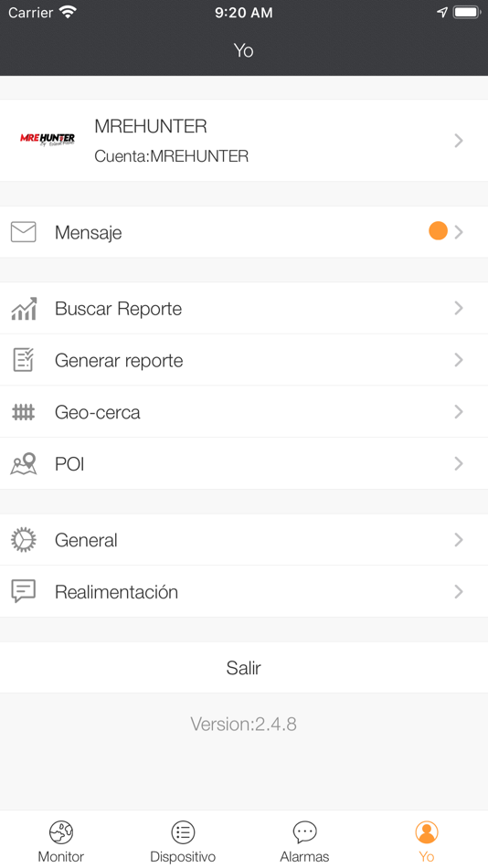Tap the MREHUNTER logo thumbnail
The width and height of the screenshot is (488, 868).
(x=48, y=140)
